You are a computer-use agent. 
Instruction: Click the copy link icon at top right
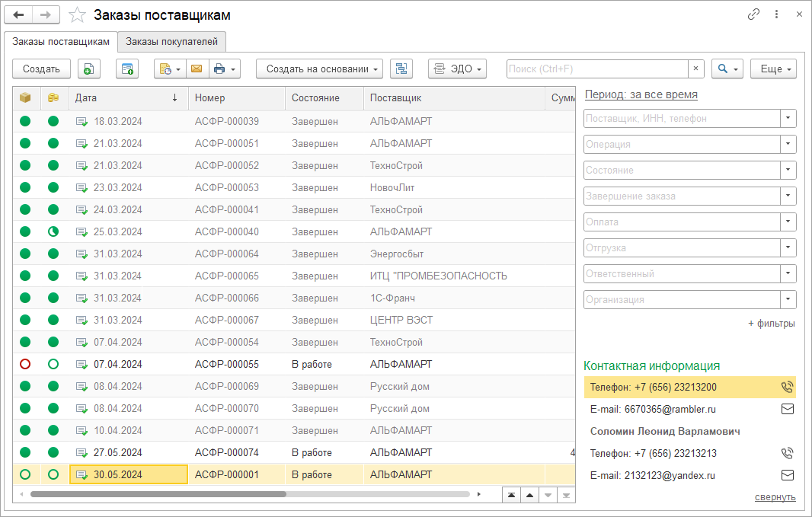click(x=753, y=14)
